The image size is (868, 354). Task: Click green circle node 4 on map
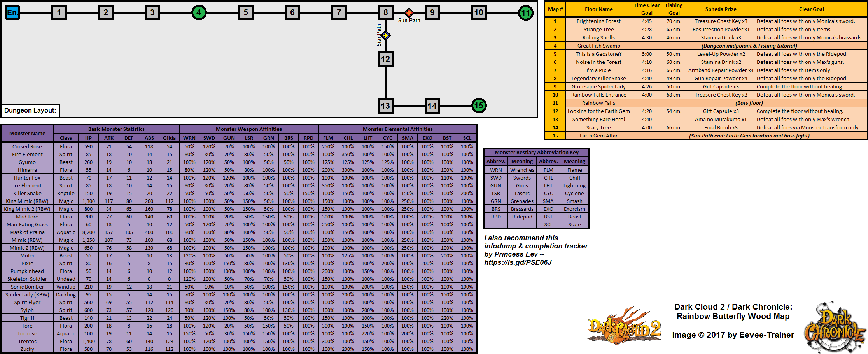pos(199,12)
